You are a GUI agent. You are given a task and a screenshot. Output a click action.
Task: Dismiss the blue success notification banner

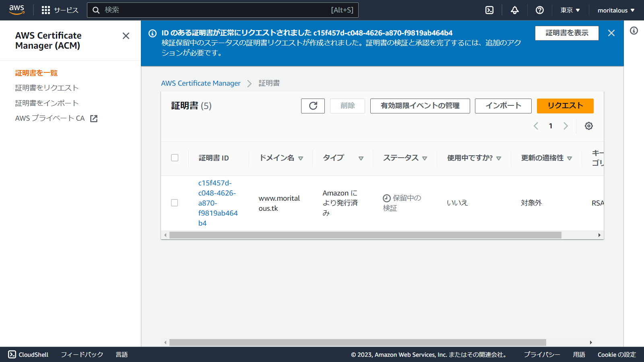tap(611, 33)
